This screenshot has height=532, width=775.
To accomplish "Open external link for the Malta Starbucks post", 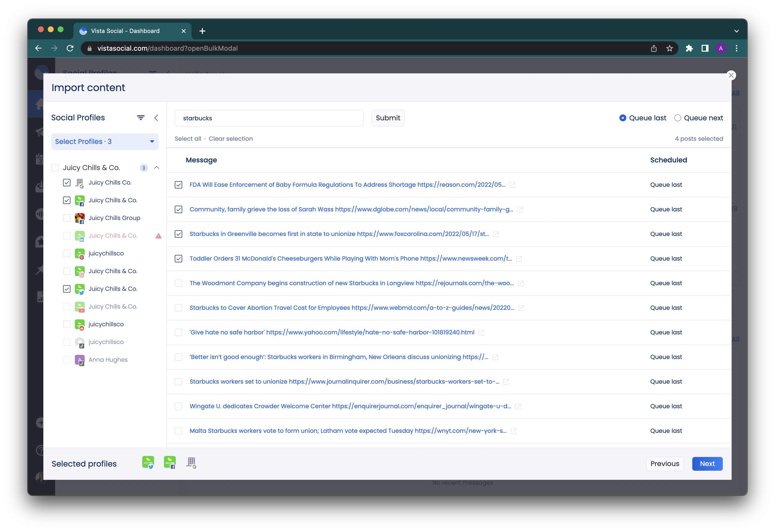I will 514,431.
